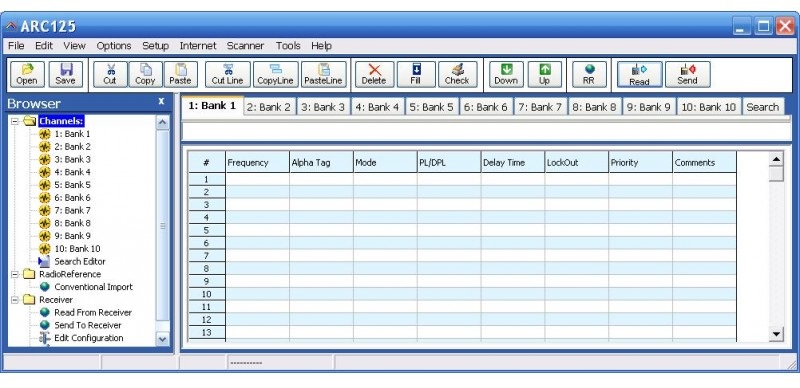Click the Fill toolbar icon
The image size is (800, 388).
tap(416, 75)
